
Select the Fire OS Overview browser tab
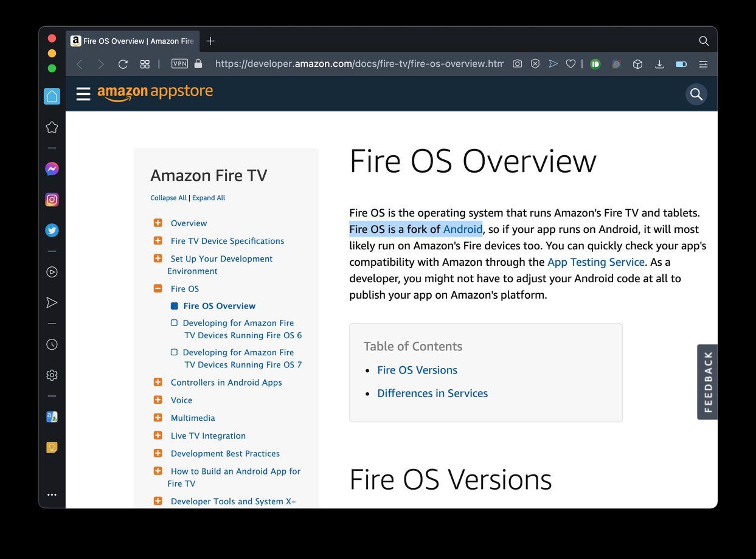[x=133, y=41]
